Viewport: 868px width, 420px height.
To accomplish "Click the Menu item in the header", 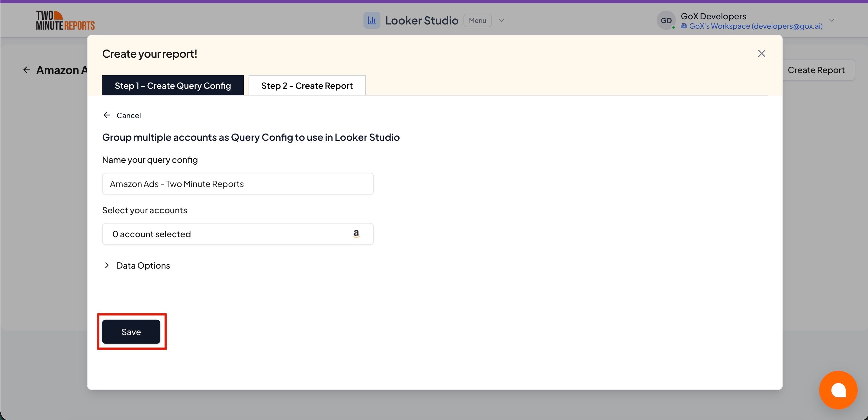I will 477,20.
